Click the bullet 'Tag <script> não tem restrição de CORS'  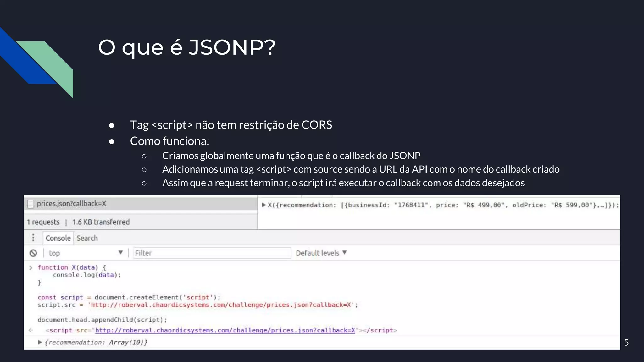click(x=231, y=125)
